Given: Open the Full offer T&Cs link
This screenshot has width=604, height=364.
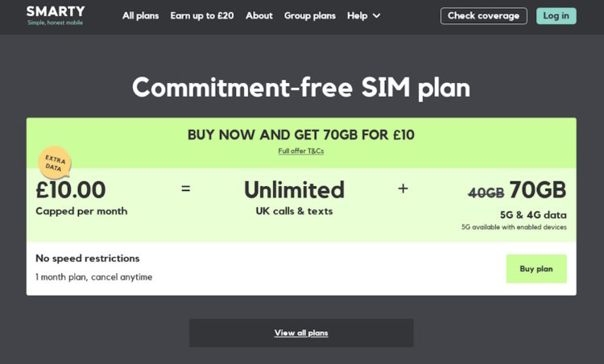Looking at the screenshot, I should tap(301, 151).
